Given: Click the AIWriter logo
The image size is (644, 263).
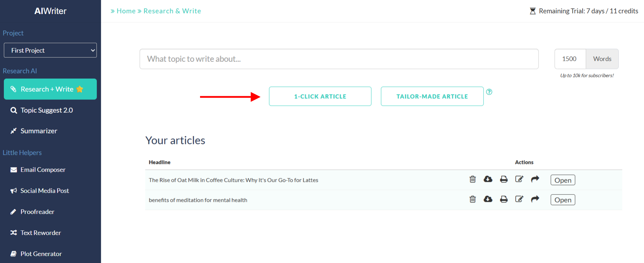Looking at the screenshot, I should tap(51, 11).
